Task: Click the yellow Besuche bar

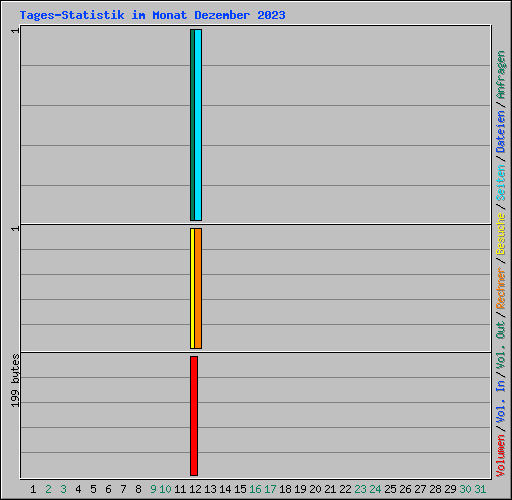Action: point(192,289)
